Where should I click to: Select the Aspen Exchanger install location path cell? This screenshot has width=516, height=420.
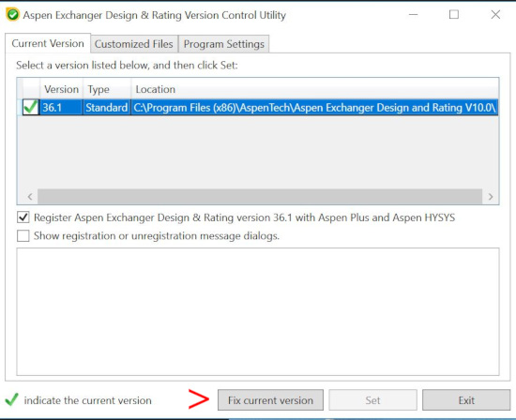pyautogui.click(x=314, y=108)
